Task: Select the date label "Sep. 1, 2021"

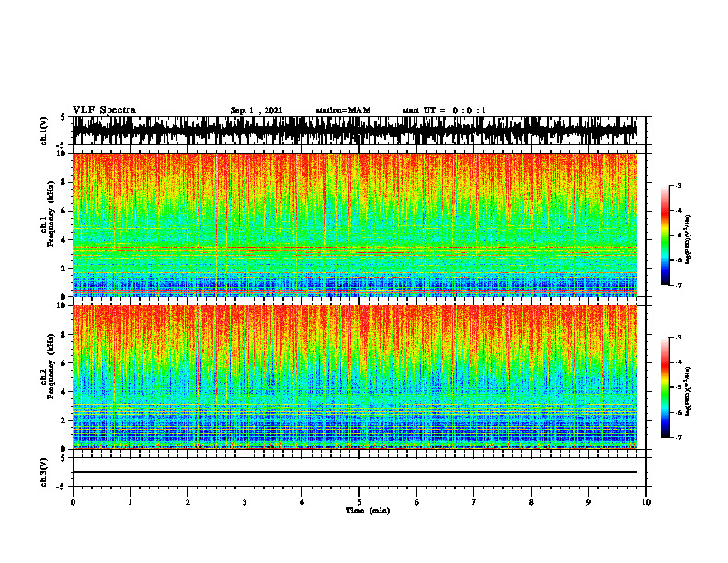Action: point(256,110)
